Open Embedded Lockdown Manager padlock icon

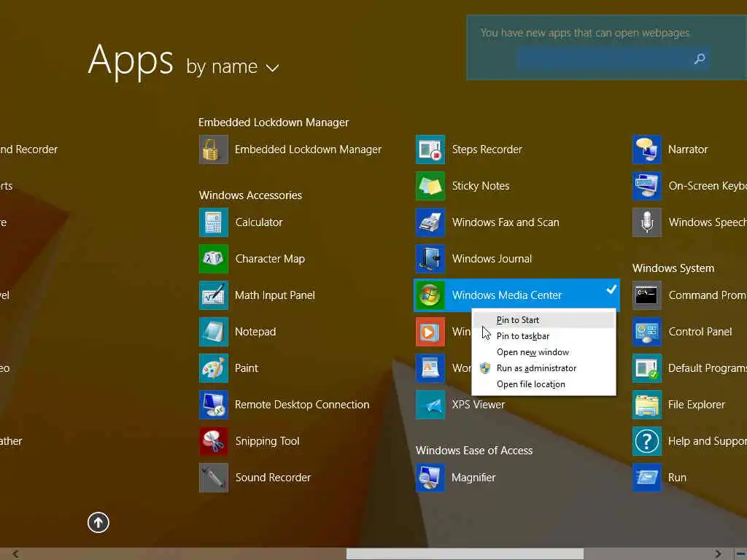[x=214, y=149]
